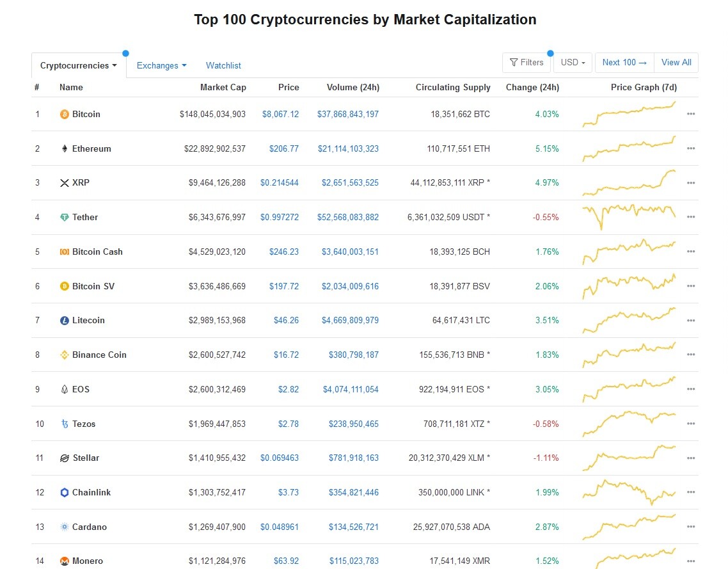Open the three-dot menu for Stellar
The width and height of the screenshot is (728, 569).
point(691,458)
